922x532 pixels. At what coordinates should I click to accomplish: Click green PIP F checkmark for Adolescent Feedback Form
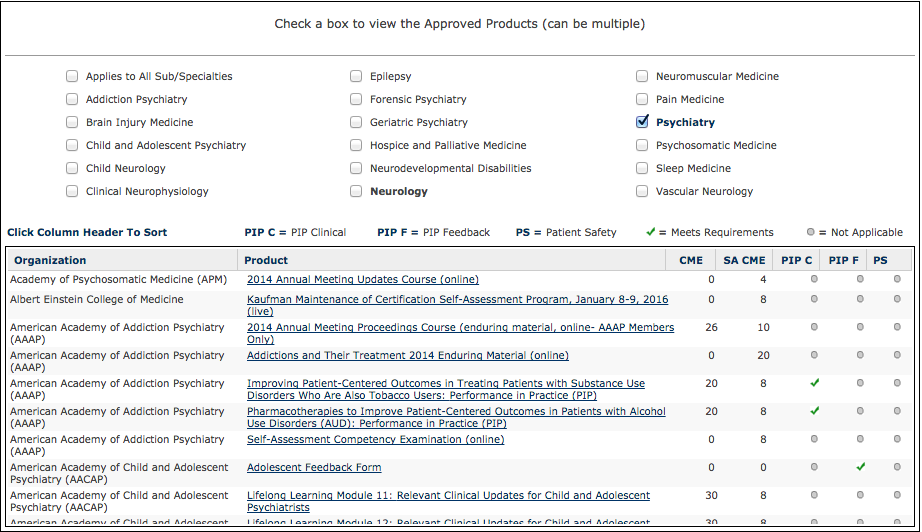(860, 467)
